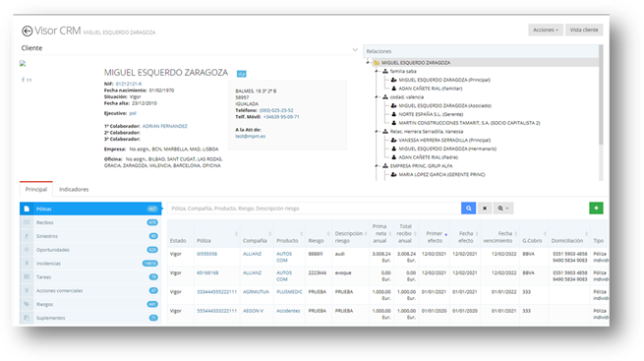The height and width of the screenshot is (361, 644).
Task: Open the Siniestros sidebar section
Action: pos(89,236)
